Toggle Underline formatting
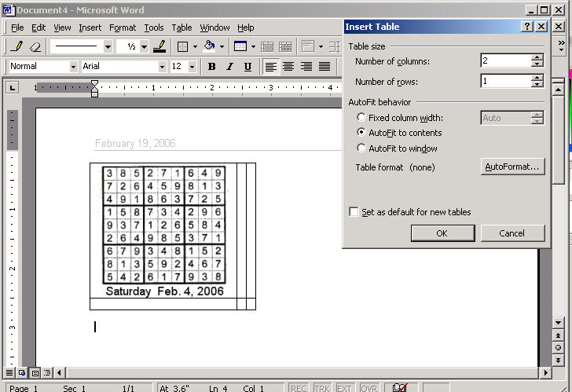 click(x=247, y=67)
